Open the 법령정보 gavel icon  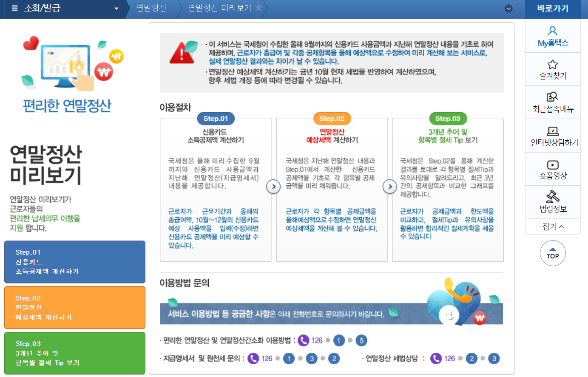553,196
